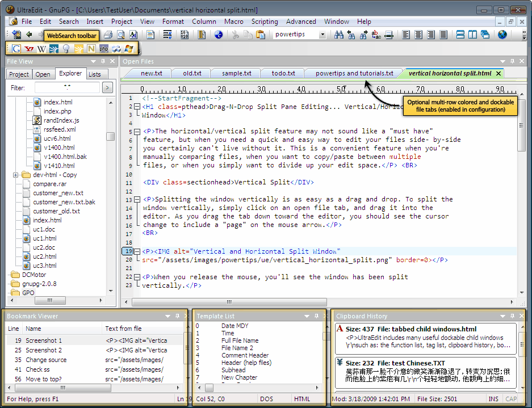Click the Replace (ab→ac) toolbar icon
This screenshot has height=408, width=532.
point(376,35)
